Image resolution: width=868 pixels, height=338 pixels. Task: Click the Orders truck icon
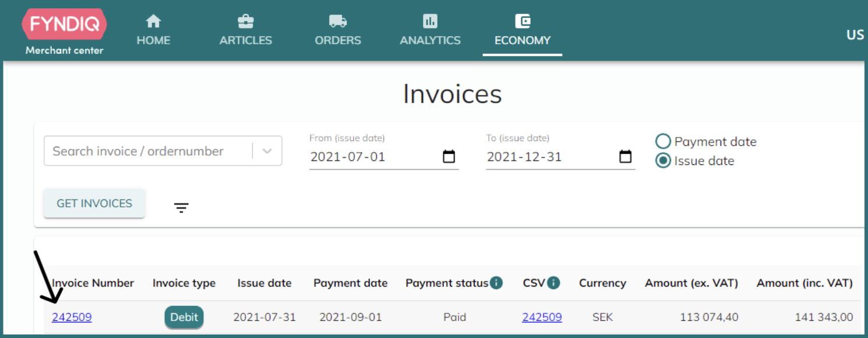pyautogui.click(x=338, y=22)
